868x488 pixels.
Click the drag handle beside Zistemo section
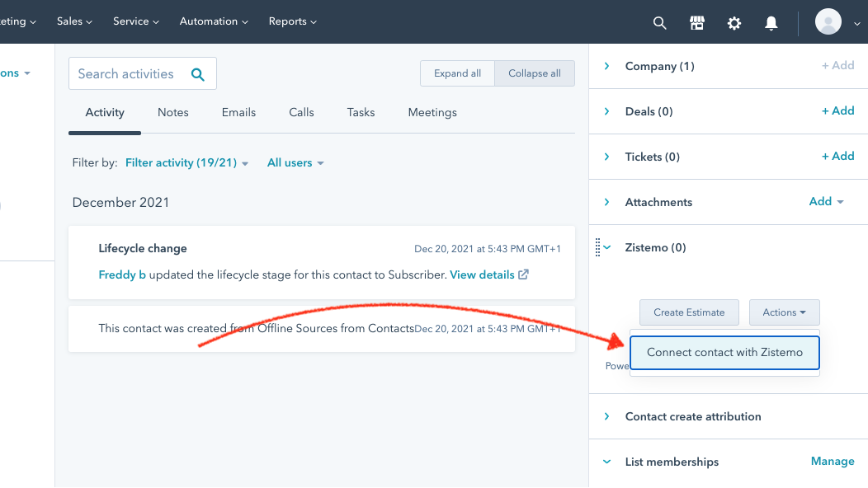tap(597, 247)
